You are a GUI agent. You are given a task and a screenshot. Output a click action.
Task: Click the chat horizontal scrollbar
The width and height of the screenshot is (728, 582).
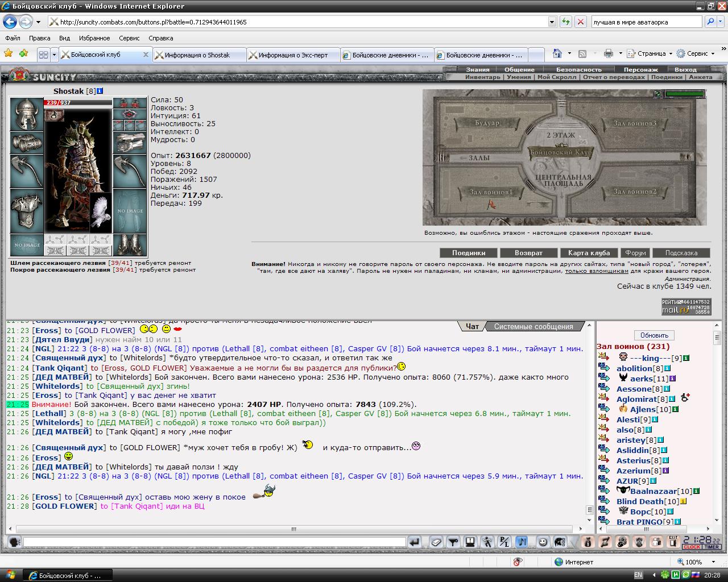(x=295, y=529)
